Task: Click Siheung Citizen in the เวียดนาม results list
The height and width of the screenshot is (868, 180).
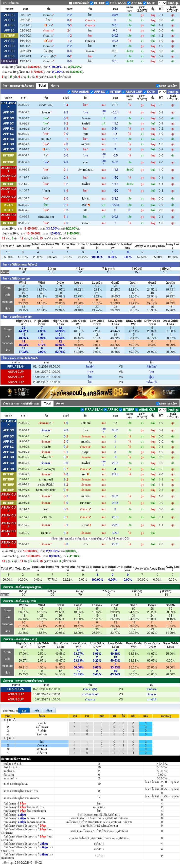Action: pos(46,490)
